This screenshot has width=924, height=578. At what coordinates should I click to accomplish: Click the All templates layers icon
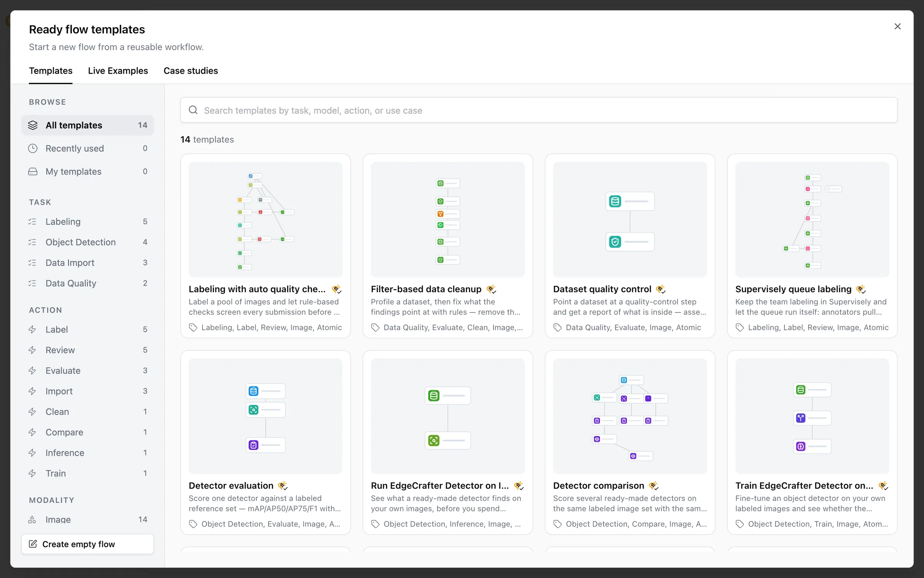33,125
